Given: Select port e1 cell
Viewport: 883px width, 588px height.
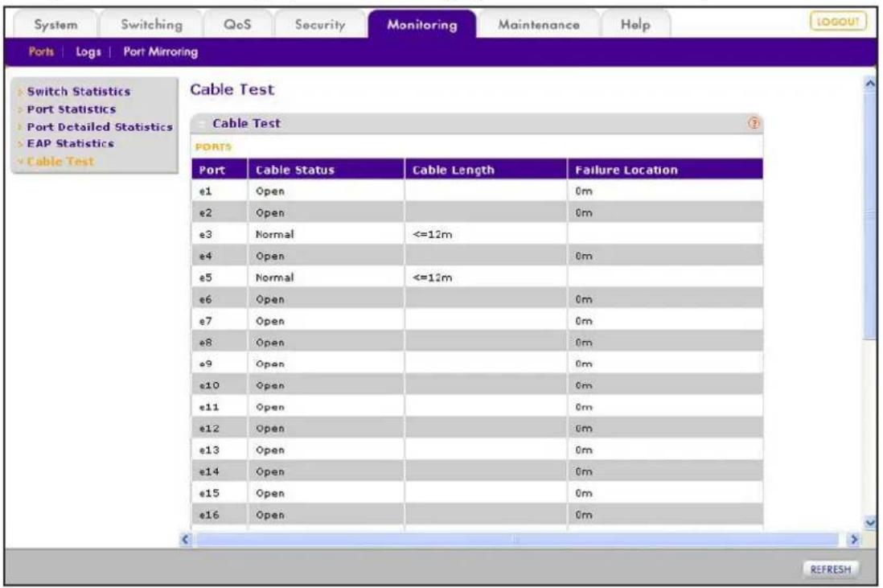Looking at the screenshot, I should (x=220, y=191).
